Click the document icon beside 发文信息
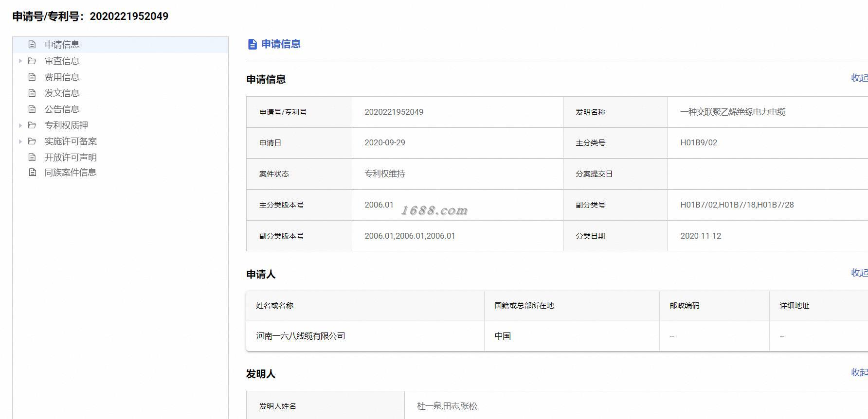 point(32,93)
